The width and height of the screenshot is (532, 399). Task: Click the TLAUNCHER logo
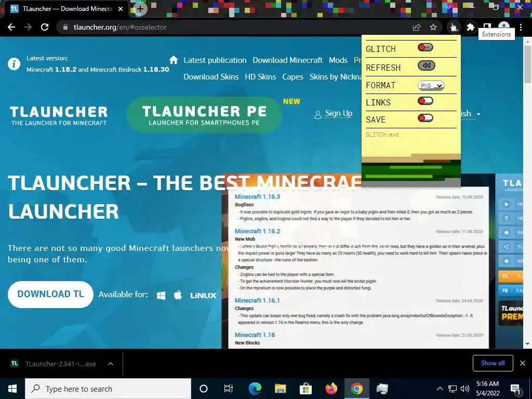pos(59,115)
